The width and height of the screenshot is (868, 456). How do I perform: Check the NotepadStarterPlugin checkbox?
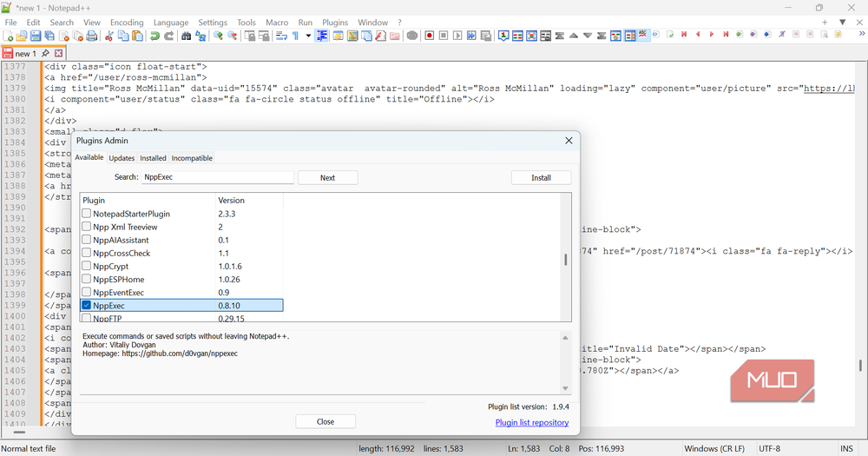pos(86,214)
